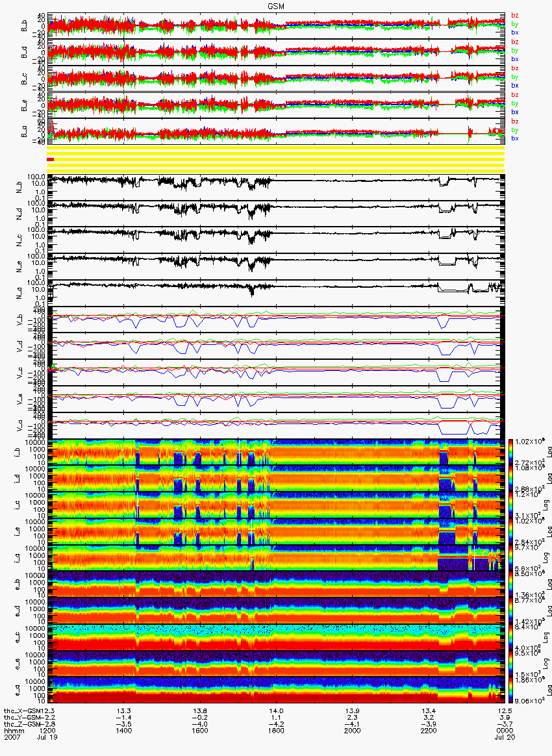Image resolution: width=552 pixels, height=756 pixels.
Task: Click the 1800 time tick label
Action: (x=276, y=731)
